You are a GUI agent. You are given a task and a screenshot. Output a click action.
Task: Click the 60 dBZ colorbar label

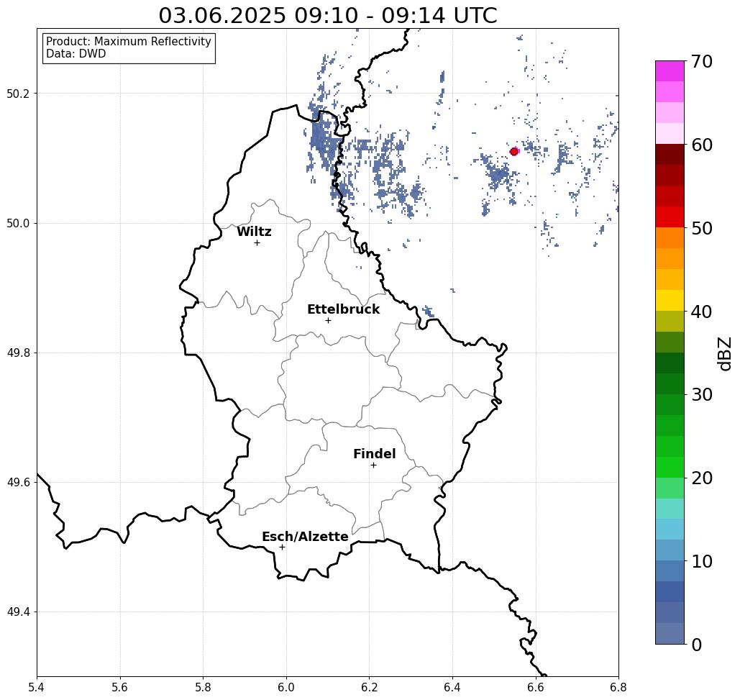(x=701, y=145)
